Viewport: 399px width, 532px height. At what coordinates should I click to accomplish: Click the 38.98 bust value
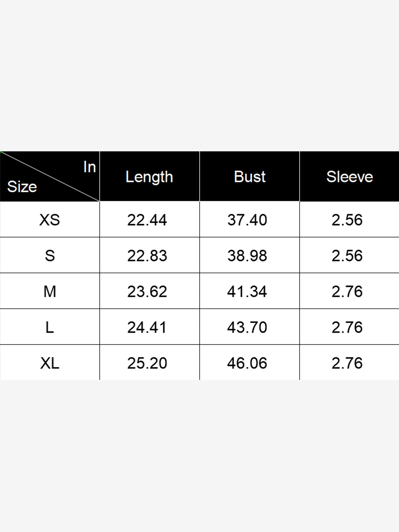coord(247,256)
